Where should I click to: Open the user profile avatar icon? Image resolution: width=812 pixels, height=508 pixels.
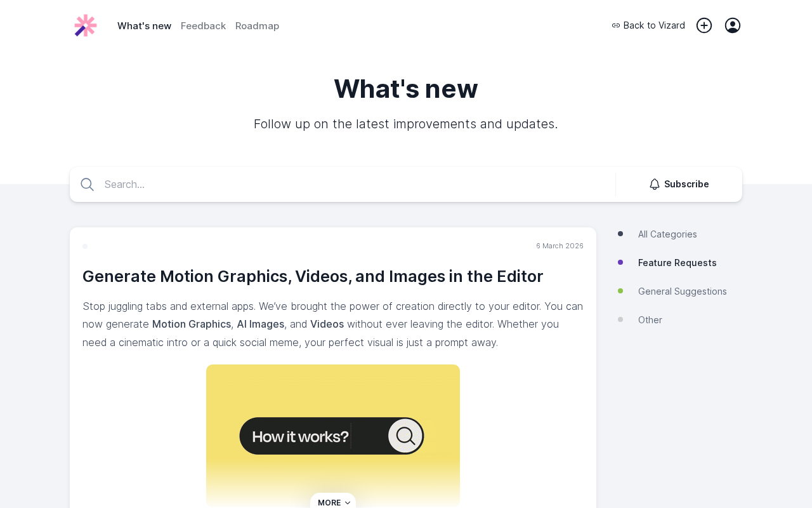click(x=733, y=25)
